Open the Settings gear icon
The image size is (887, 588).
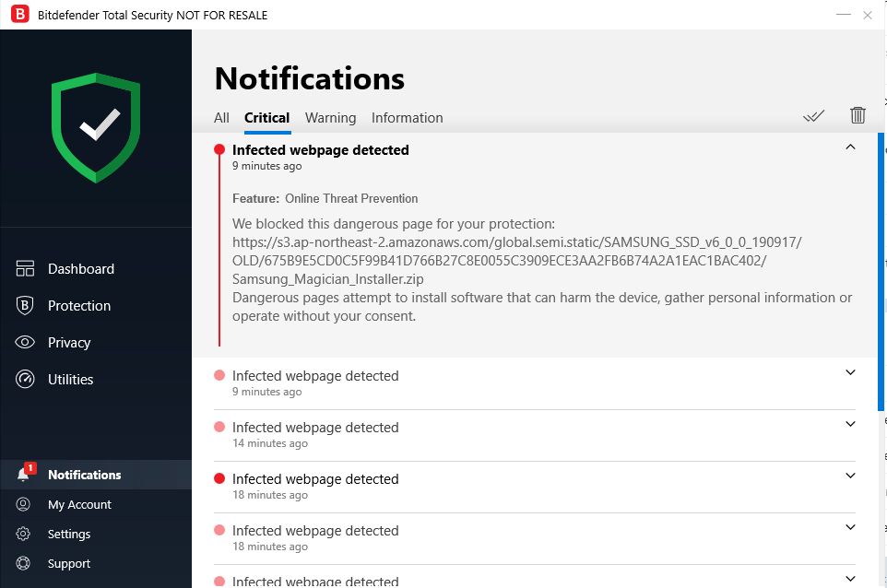(x=24, y=535)
